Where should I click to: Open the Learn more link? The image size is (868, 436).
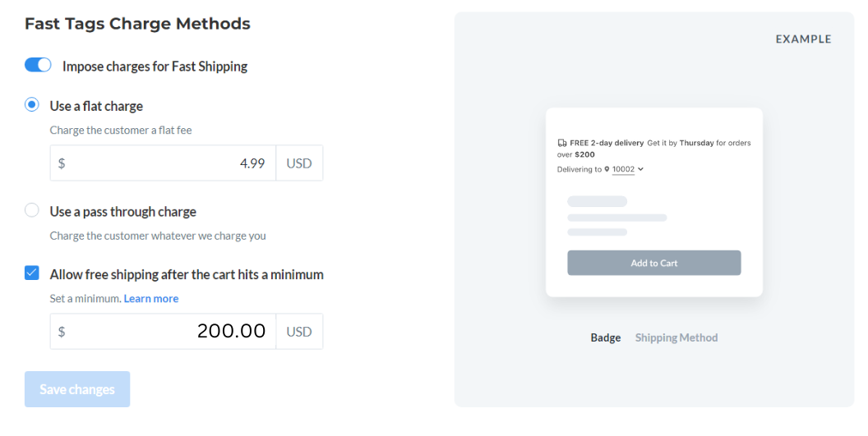coord(151,299)
